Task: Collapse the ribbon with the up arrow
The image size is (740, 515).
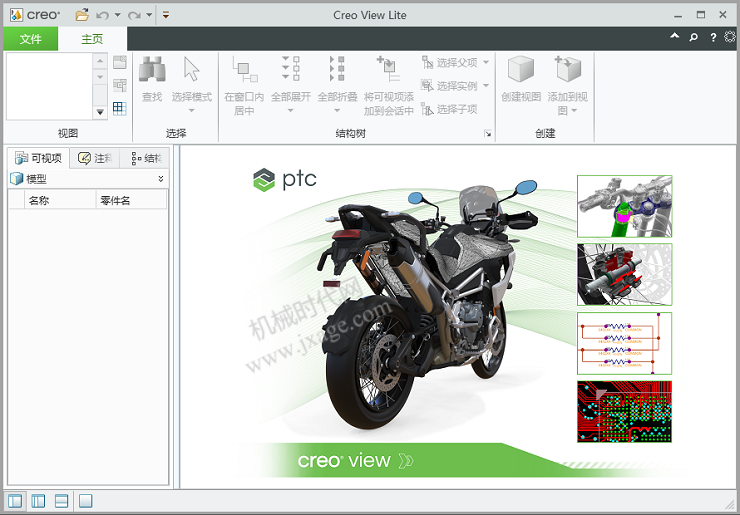Action: 675,36
